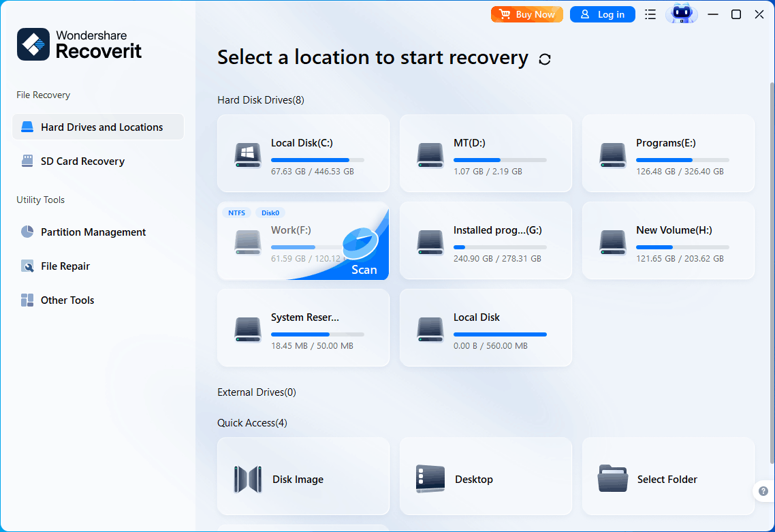Viewport: 775px width, 532px height.
Task: Click the Partition Management pie chart icon
Action: [27, 232]
